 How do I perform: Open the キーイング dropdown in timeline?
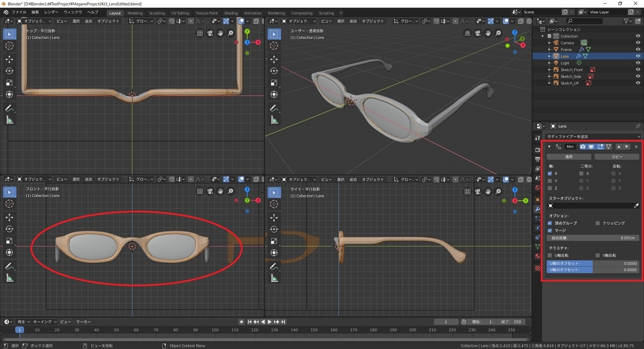43,322
